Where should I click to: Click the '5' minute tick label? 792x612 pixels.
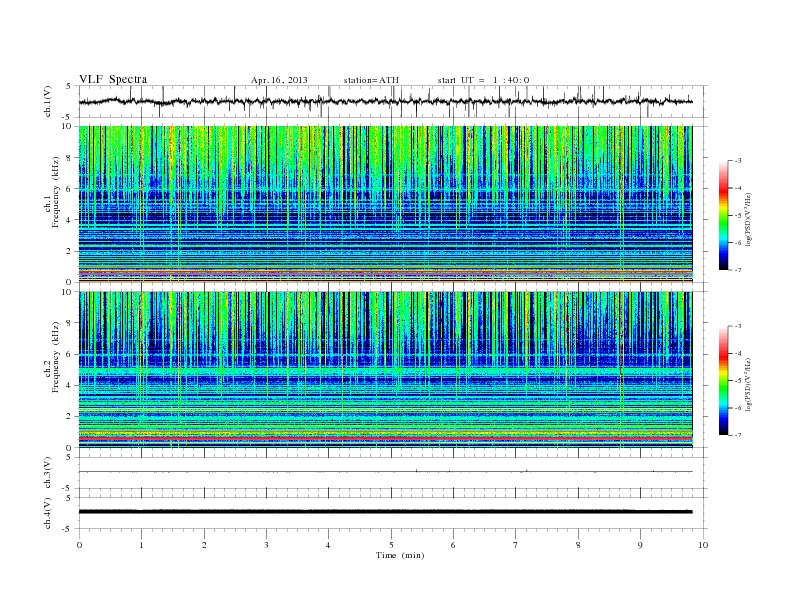[391, 545]
